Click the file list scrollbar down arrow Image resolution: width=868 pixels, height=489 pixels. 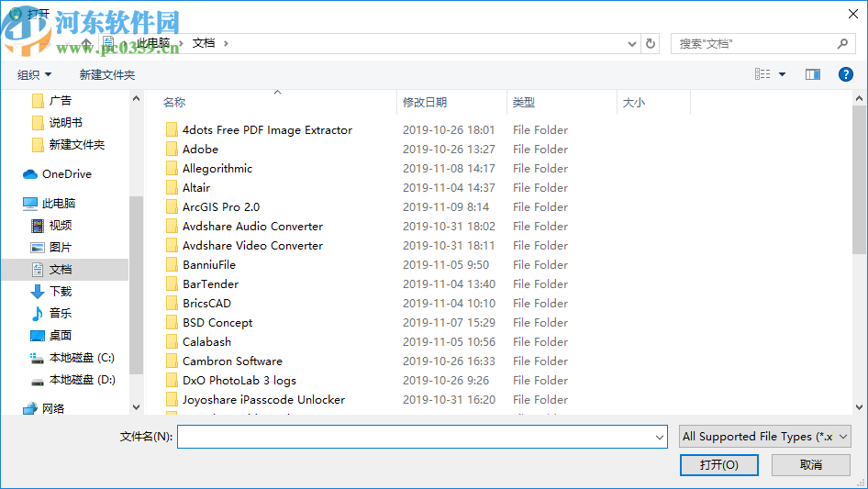point(859,407)
